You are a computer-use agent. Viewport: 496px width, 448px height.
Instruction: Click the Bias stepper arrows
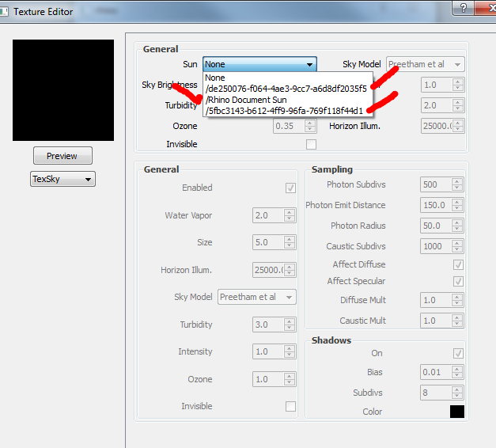[456, 372]
